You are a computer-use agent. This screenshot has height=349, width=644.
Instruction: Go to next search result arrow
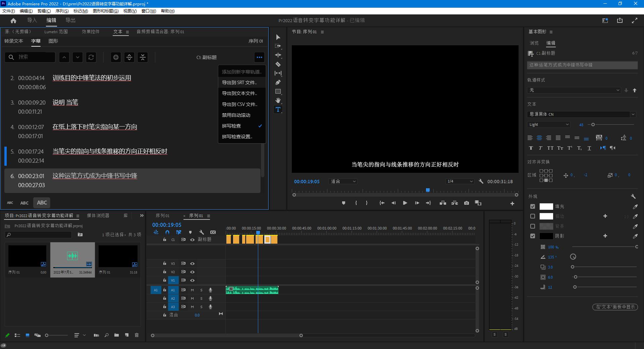[x=77, y=57]
